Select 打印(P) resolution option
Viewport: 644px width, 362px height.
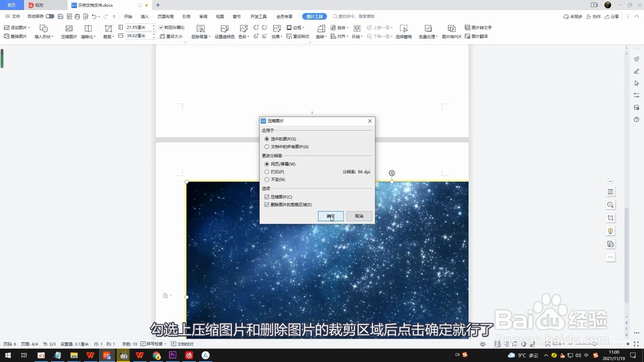[274, 172]
